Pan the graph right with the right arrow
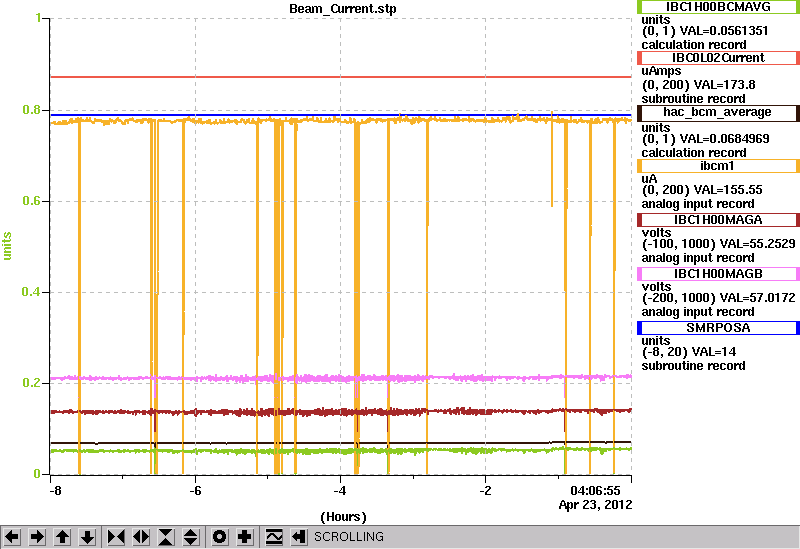Viewport: 800px width, 549px height. point(37,537)
